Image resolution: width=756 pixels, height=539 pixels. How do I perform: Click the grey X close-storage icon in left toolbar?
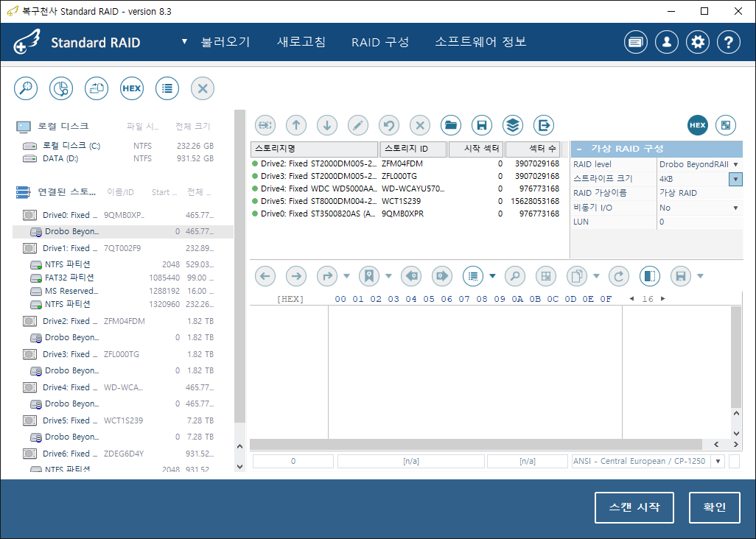coord(203,88)
